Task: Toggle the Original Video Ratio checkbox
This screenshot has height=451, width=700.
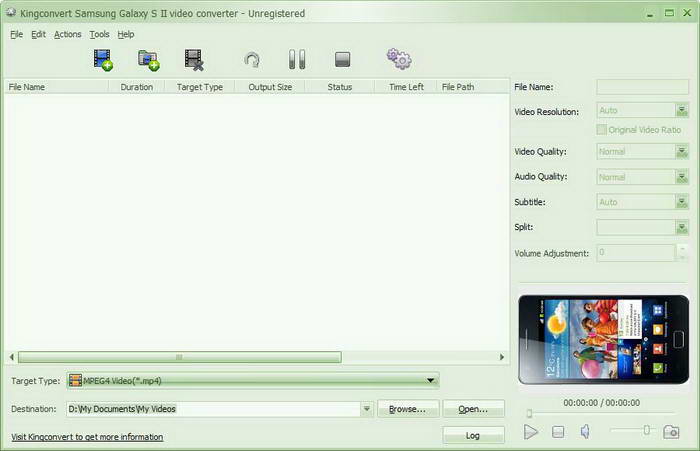Action: coord(601,129)
